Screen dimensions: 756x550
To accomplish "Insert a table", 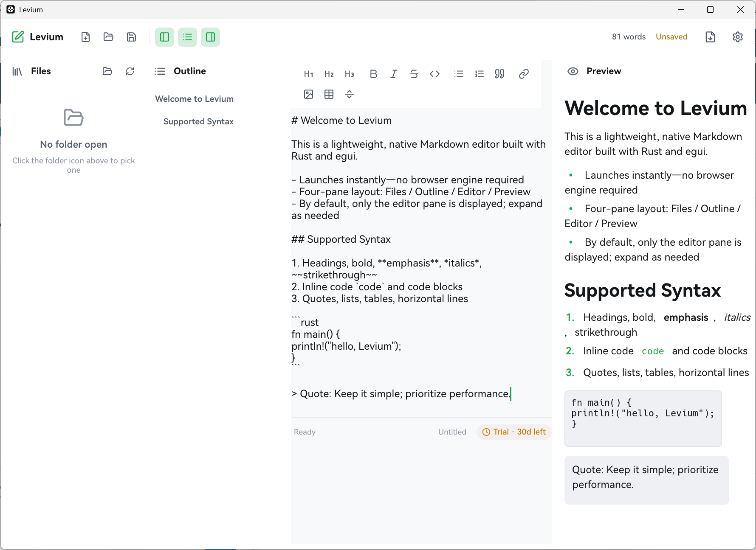I will [329, 94].
